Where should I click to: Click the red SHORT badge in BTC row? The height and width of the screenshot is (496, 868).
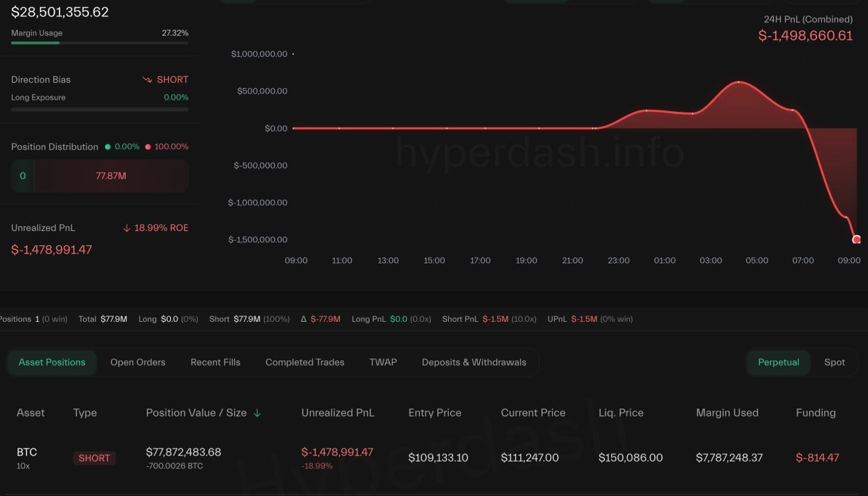click(x=94, y=458)
